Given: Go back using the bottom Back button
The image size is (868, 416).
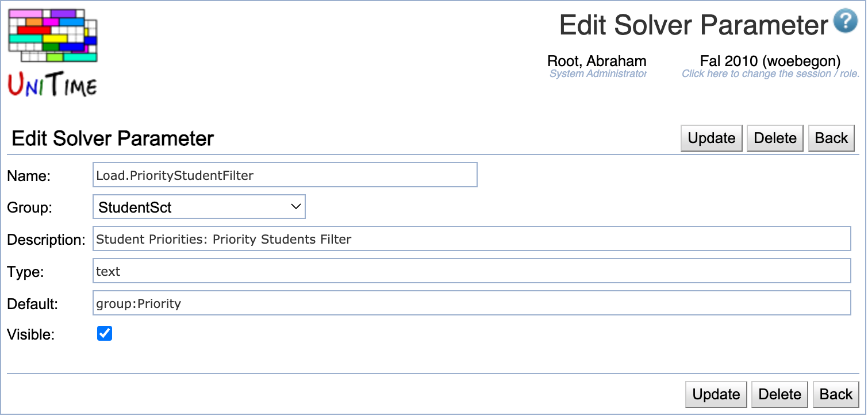Looking at the screenshot, I should click(835, 394).
